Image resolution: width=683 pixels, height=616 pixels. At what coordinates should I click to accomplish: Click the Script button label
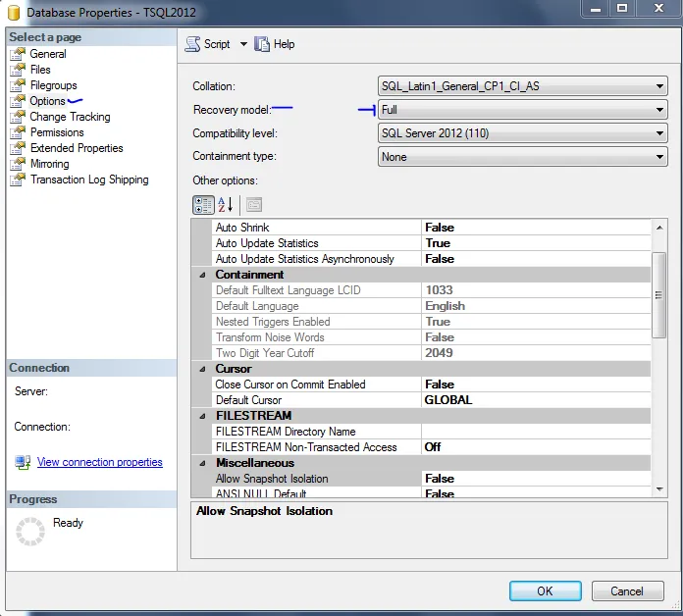pos(217,44)
